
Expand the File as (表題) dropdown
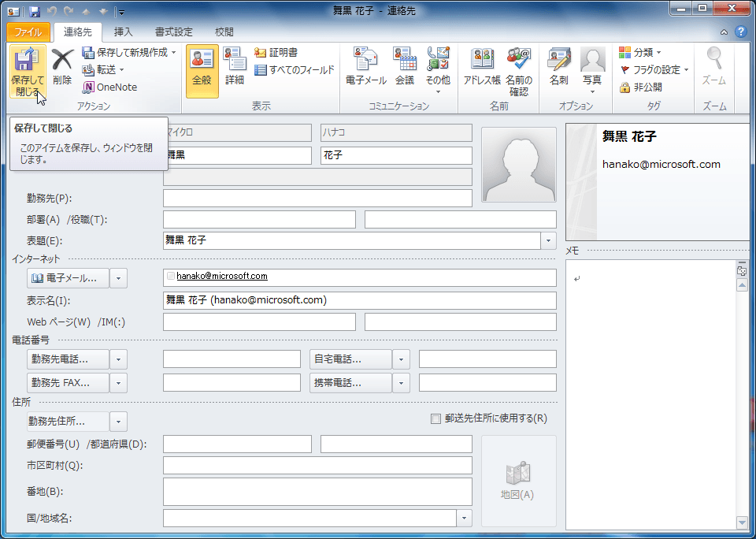pyautogui.click(x=548, y=241)
